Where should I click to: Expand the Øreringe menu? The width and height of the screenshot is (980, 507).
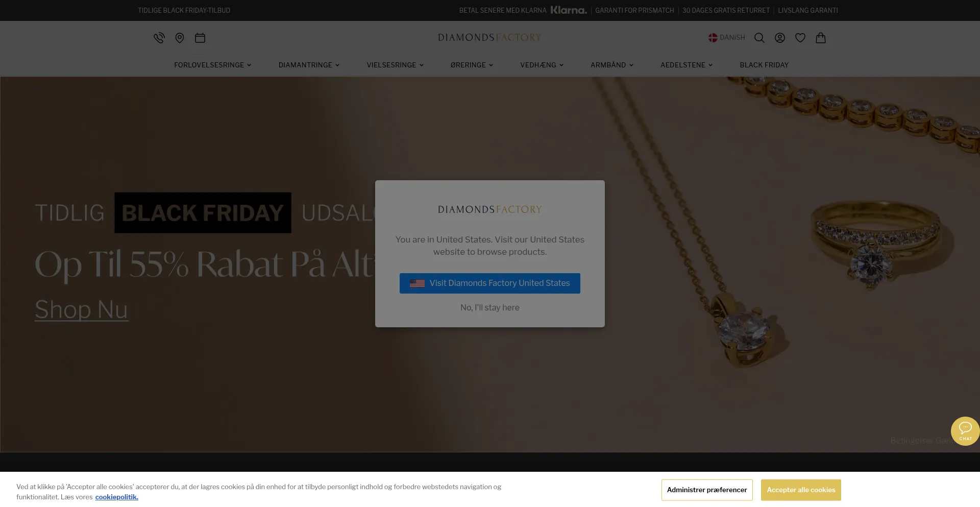tap(472, 65)
